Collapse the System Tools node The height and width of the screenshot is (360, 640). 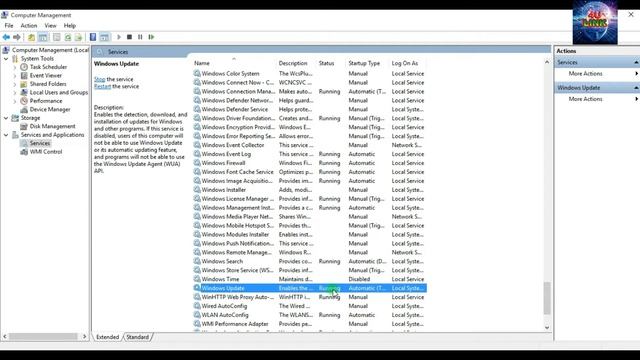pos(6,59)
